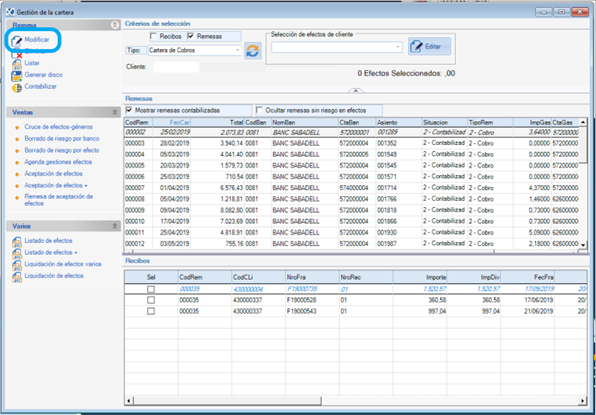Viewport: 596px width, 415px height.
Task: Click Recibos horizontal scrollbar right arrow
Action: [582, 401]
